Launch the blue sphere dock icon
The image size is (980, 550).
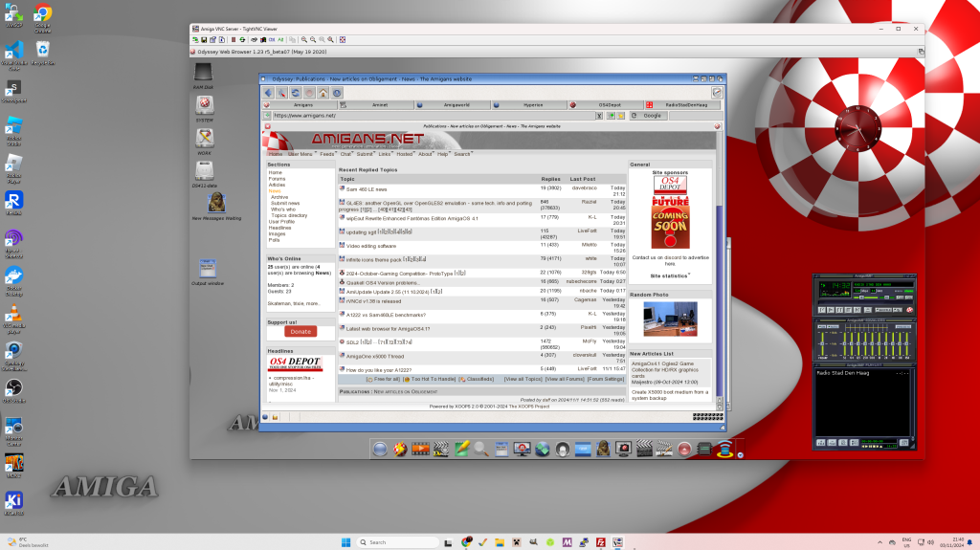(379, 449)
